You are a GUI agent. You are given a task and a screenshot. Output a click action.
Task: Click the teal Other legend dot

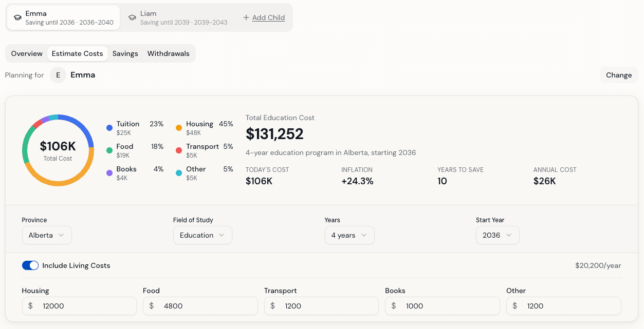coord(178,172)
